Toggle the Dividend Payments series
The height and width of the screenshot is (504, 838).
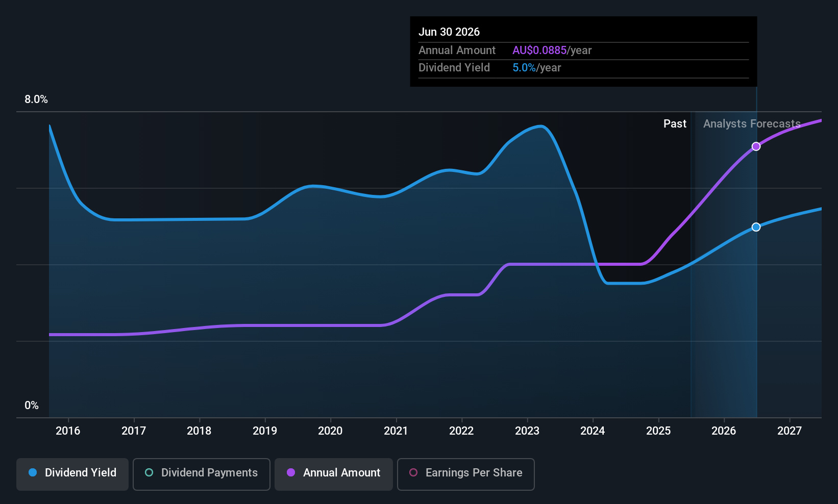202,474
